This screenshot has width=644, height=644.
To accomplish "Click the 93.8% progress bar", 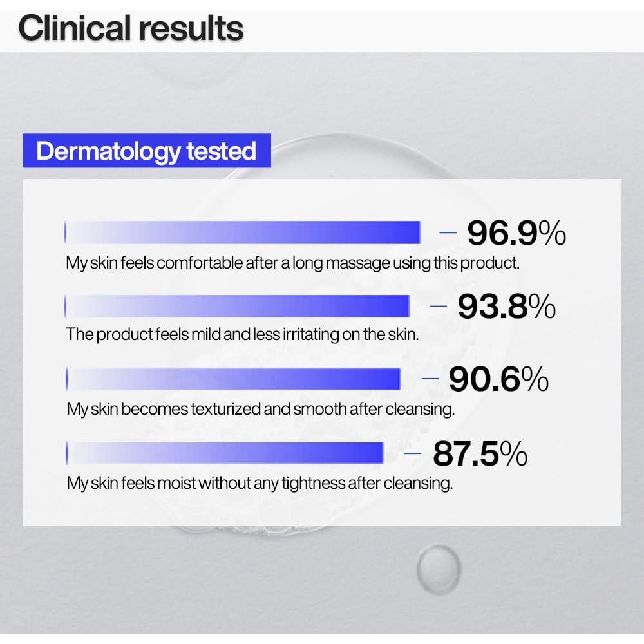I will coord(238,306).
